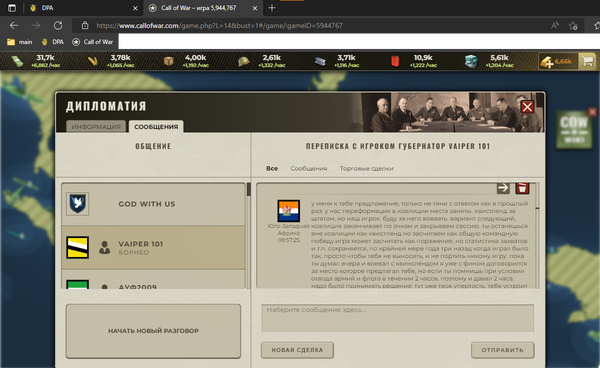View steel resource 3,71k

tap(337, 61)
